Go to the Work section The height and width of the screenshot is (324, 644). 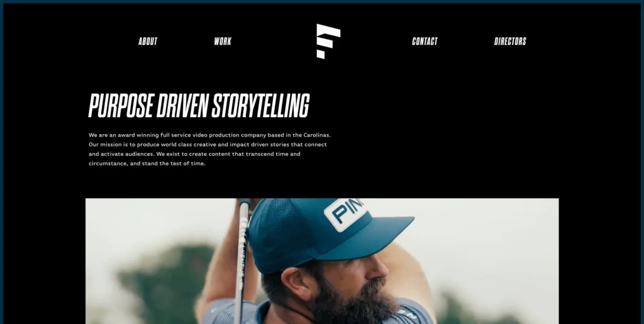tap(223, 41)
